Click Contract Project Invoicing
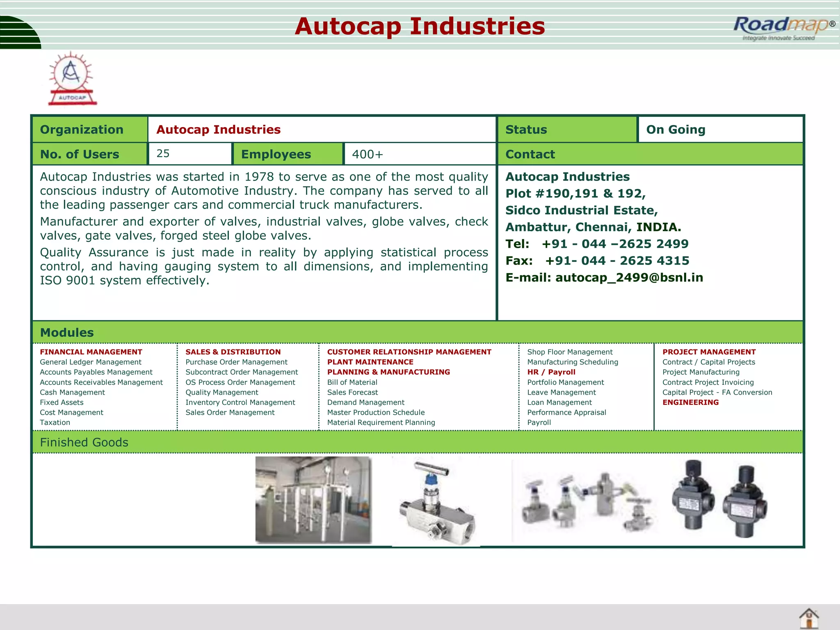The image size is (840, 630). coord(708,382)
